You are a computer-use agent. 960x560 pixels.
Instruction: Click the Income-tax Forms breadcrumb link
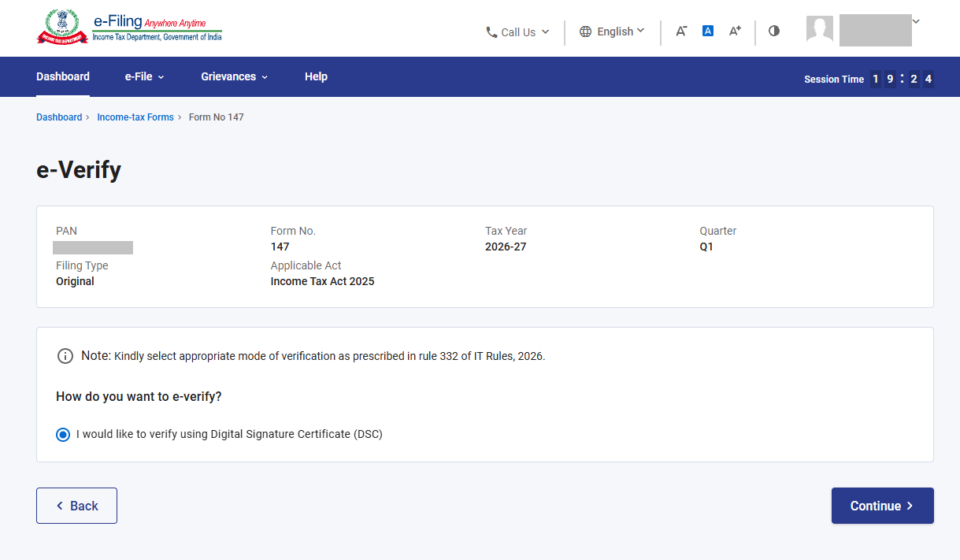pos(135,117)
